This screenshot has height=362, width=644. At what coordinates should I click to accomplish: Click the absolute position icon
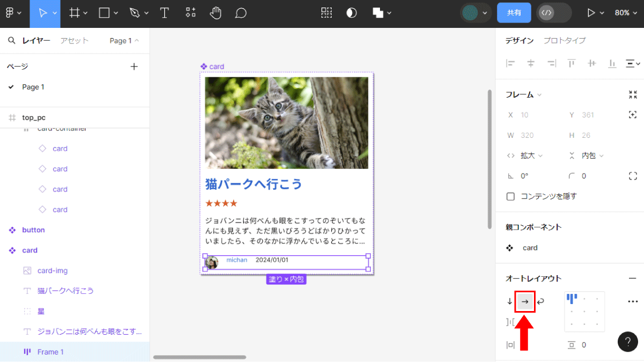click(633, 115)
